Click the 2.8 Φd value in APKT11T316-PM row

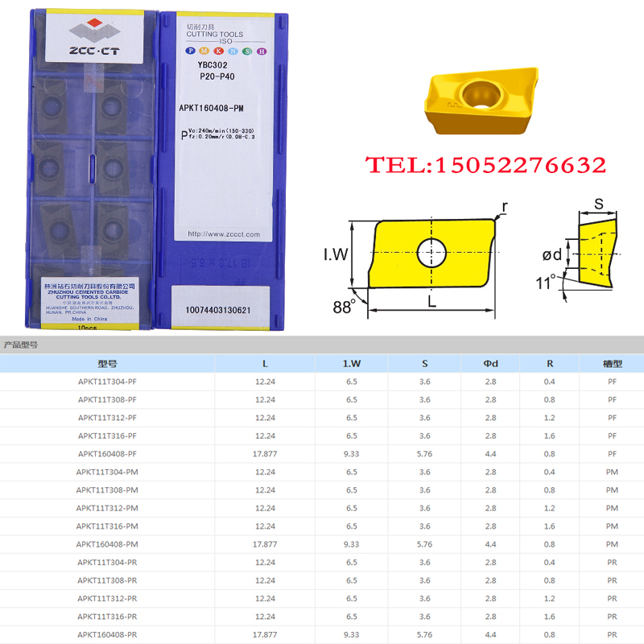point(490,526)
